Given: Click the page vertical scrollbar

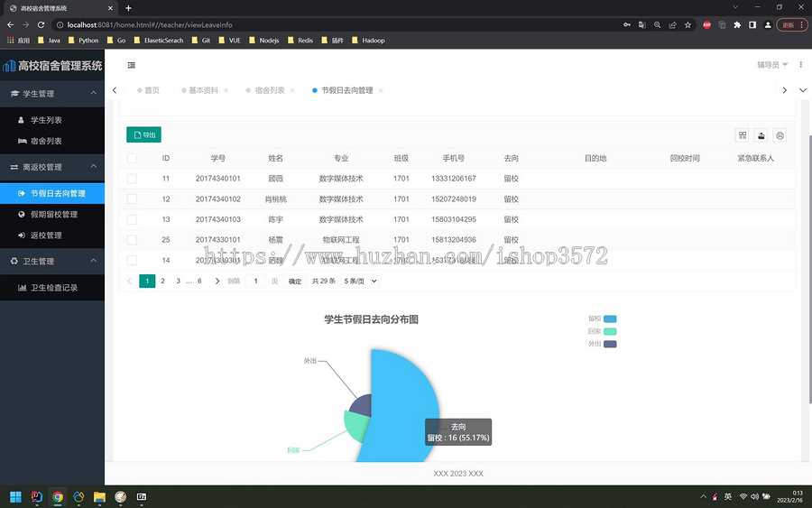Looking at the screenshot, I should [810, 269].
